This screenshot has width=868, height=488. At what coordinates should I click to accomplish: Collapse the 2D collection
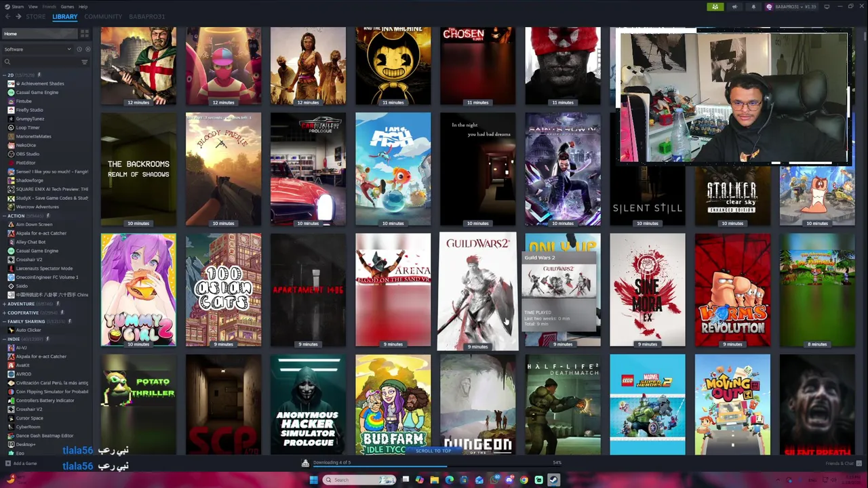tap(4, 75)
